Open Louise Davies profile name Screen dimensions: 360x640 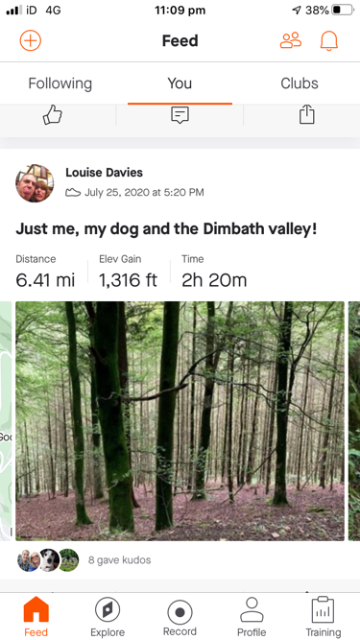104,173
